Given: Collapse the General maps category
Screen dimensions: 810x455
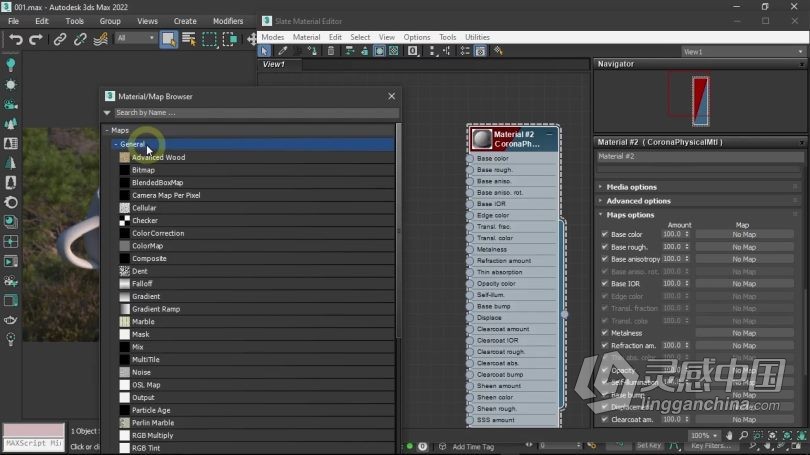Looking at the screenshot, I should coord(116,145).
